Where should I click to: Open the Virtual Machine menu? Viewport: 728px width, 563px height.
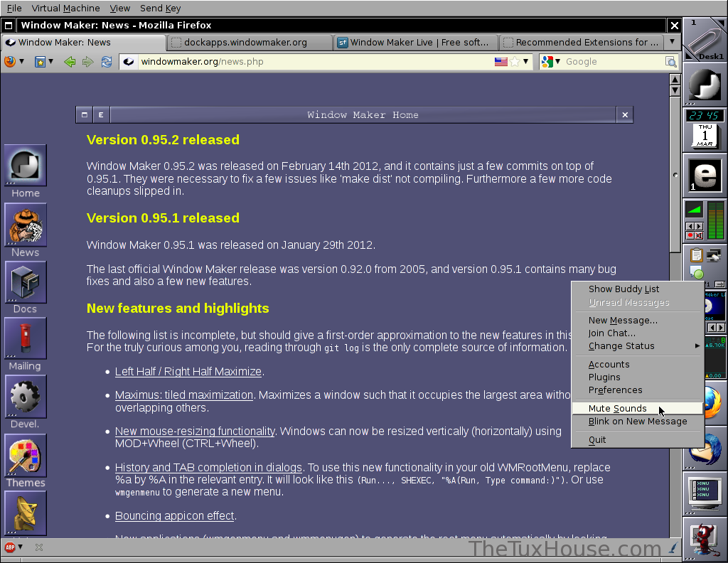pyautogui.click(x=65, y=8)
